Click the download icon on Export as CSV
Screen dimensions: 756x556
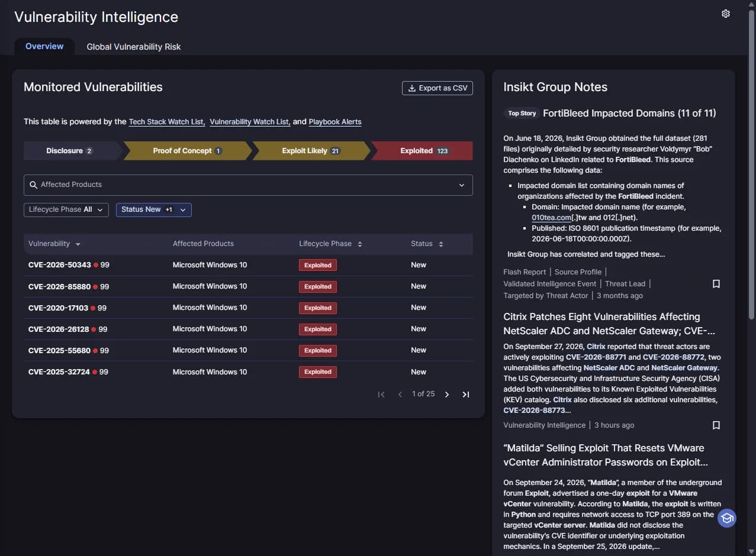(x=412, y=88)
